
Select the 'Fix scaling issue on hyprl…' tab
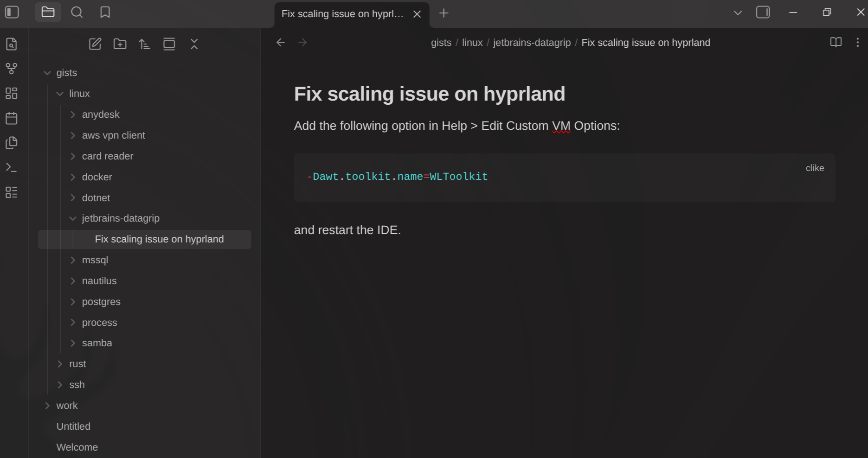tap(342, 14)
